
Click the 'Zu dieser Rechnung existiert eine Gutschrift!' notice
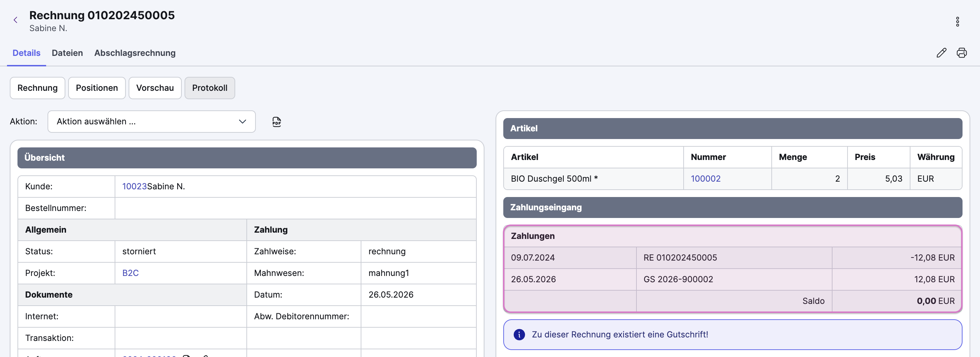[732, 335]
